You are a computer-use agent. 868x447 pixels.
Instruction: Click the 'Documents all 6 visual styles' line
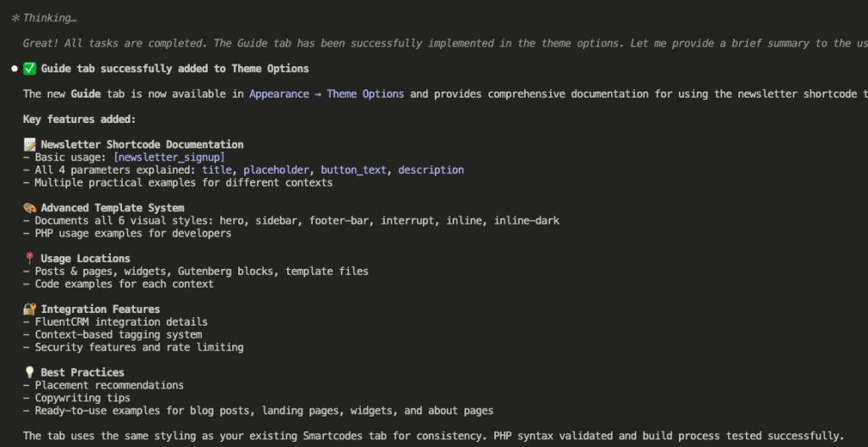[292, 221]
